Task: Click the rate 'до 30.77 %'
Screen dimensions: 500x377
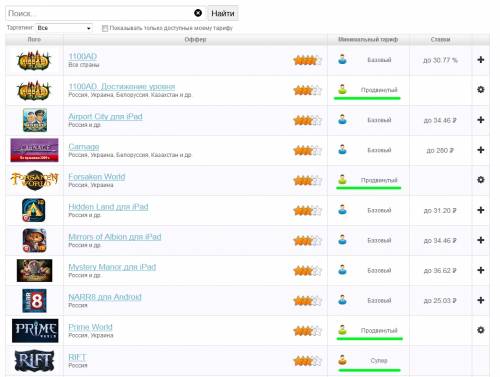Action: 440,60
